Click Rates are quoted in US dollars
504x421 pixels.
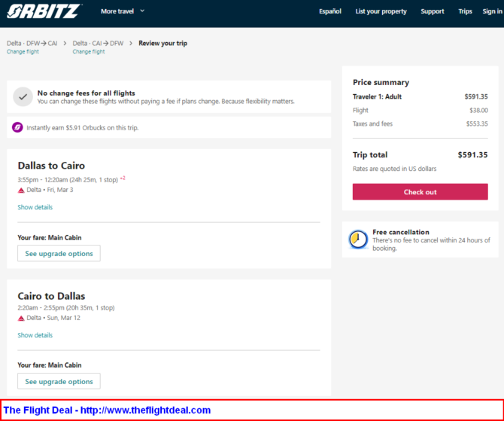(394, 169)
